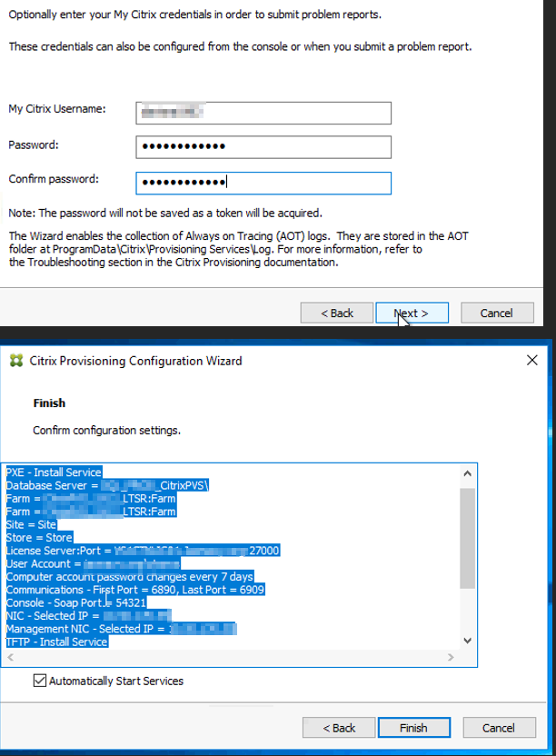This screenshot has height=756, width=556.
Task: Click Finish to apply configuration
Action: (x=414, y=728)
